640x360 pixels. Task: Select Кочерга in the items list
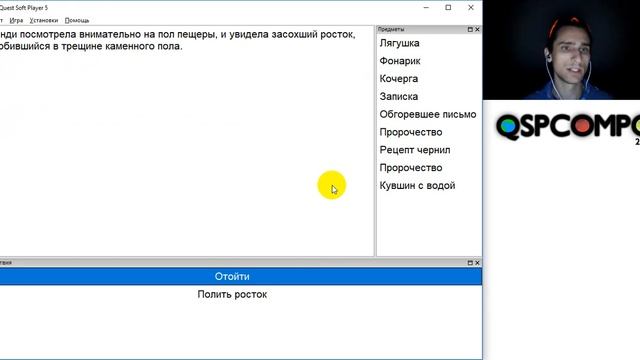(x=398, y=79)
